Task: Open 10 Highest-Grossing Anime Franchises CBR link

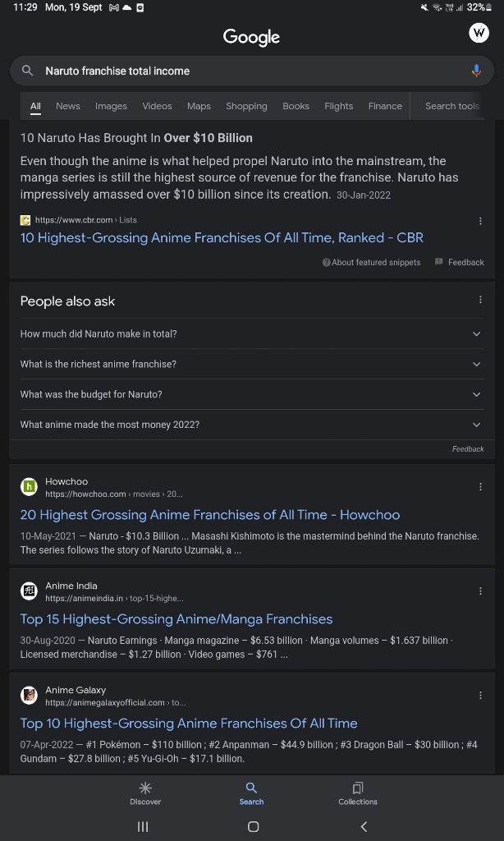Action: coord(222,237)
